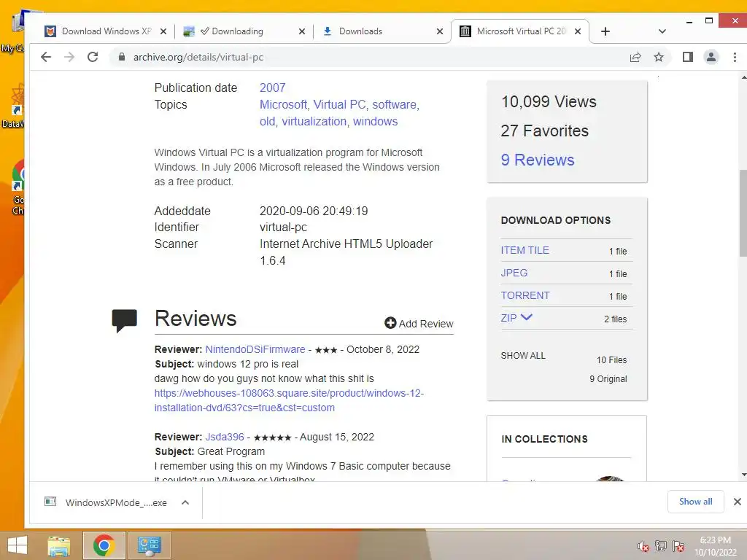Click the page vertical scrollbar thumb
Viewport: 747px width, 560px height.
tap(743, 214)
